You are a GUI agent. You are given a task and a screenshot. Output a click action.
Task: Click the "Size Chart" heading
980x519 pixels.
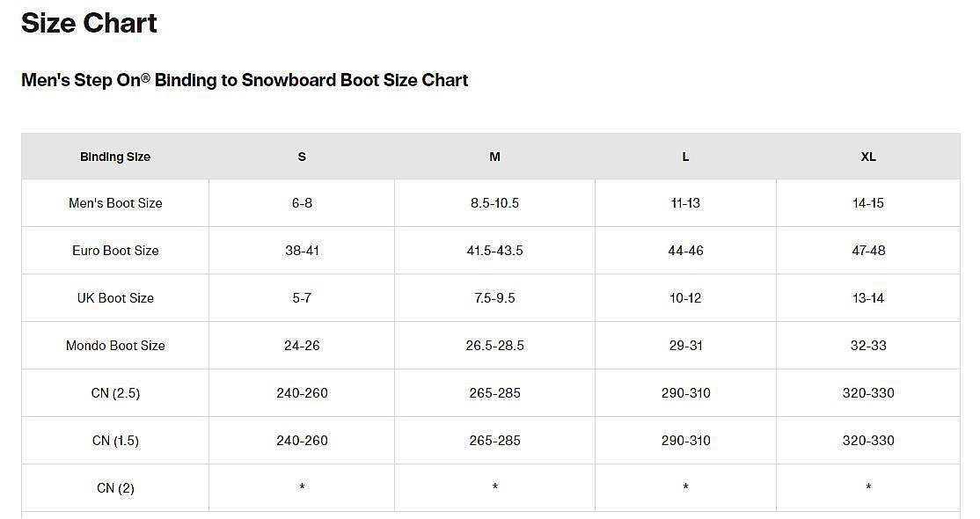89,24
